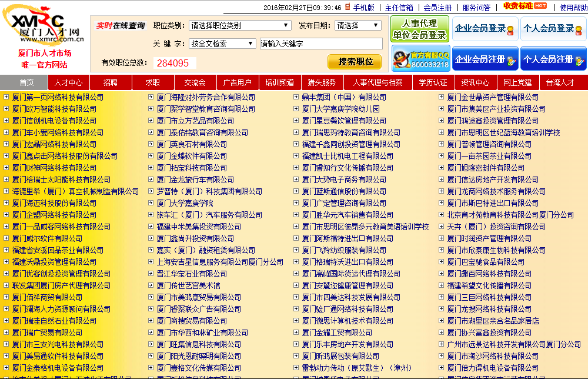The height and width of the screenshot is (379, 588).
Task: Open the 人事代理与档案 tab
Action: (378, 82)
